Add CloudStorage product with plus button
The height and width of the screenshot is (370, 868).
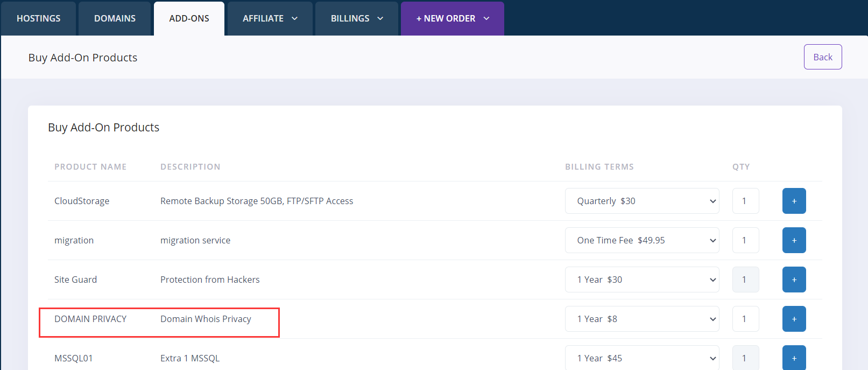[x=794, y=201]
